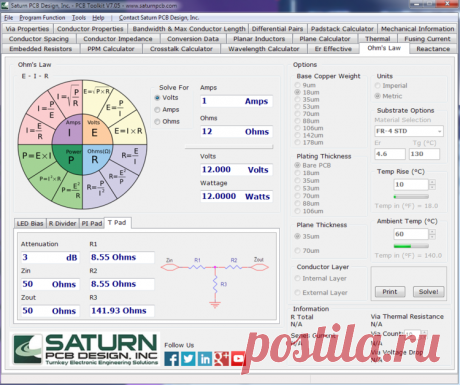Click the Solve! button

tap(429, 292)
